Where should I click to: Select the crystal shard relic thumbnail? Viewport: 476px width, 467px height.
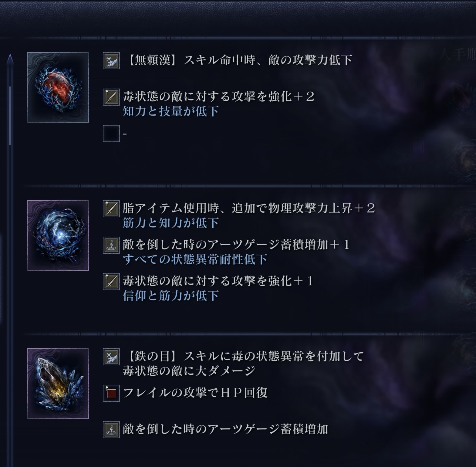point(58,384)
